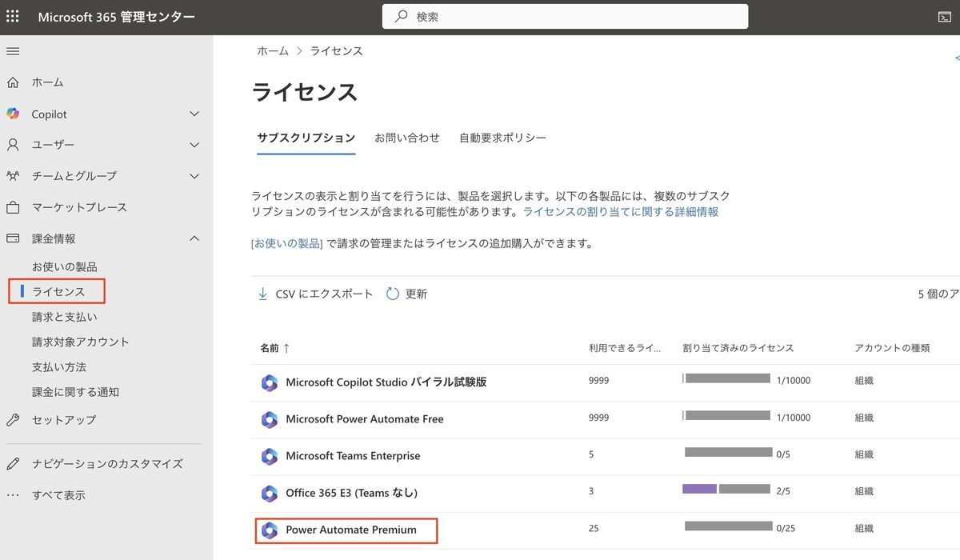The image size is (960, 560).
Task: Select 支払い方法 in the sidebar
Action: point(59,367)
